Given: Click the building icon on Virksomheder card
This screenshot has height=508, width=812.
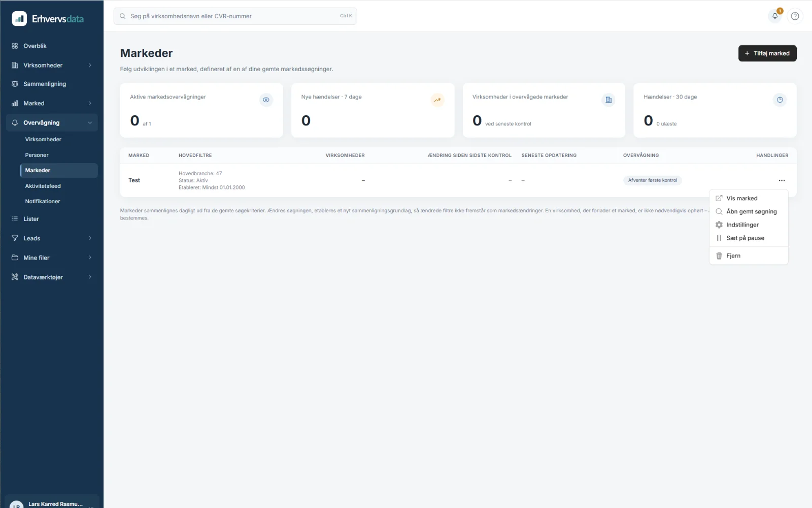Looking at the screenshot, I should click(608, 100).
